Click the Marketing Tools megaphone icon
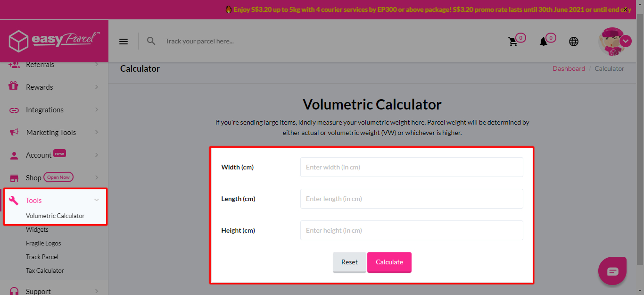 (15, 132)
